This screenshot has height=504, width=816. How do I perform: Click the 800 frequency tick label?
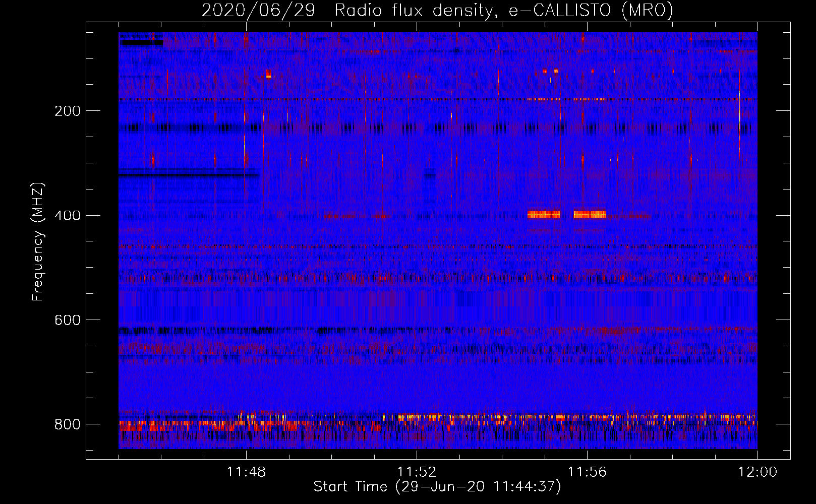click(68, 424)
